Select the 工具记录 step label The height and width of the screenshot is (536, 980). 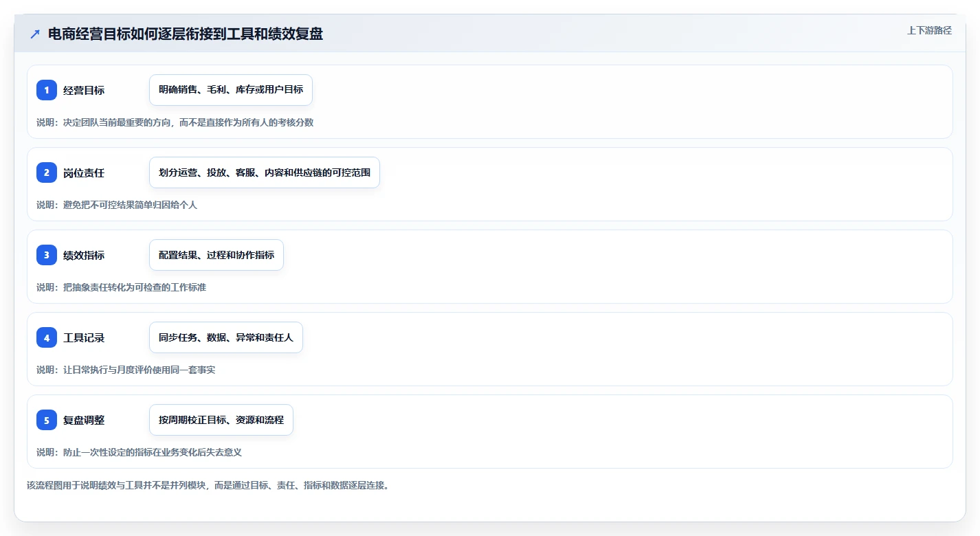[84, 337]
